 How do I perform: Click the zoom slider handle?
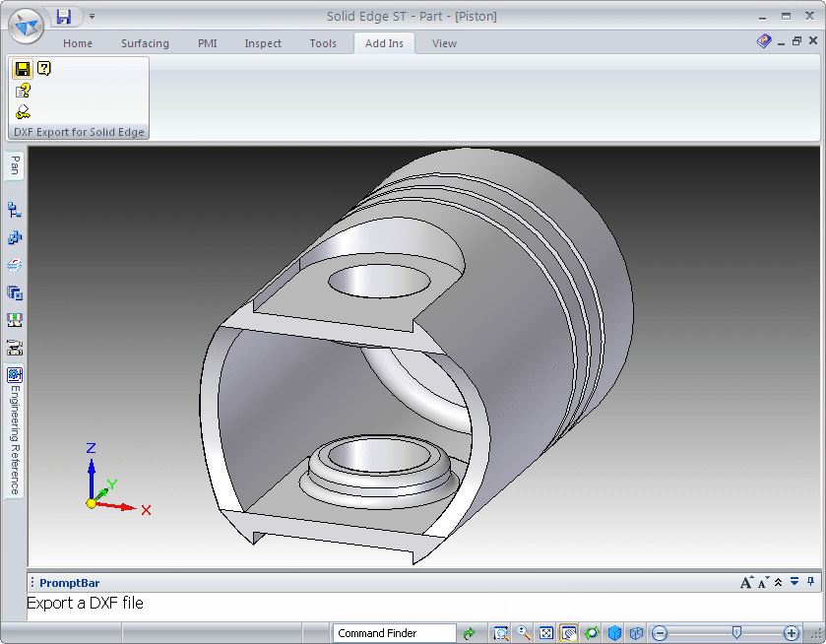tap(736, 632)
